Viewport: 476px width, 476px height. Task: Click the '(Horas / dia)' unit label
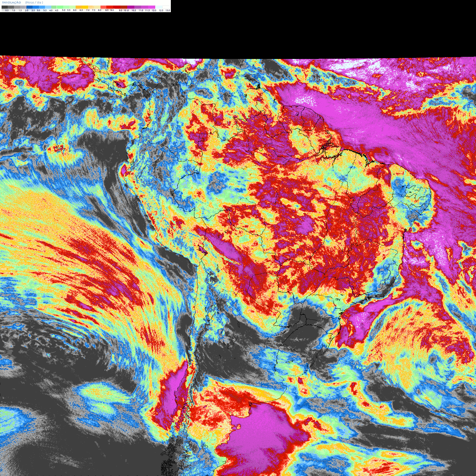point(34,2)
